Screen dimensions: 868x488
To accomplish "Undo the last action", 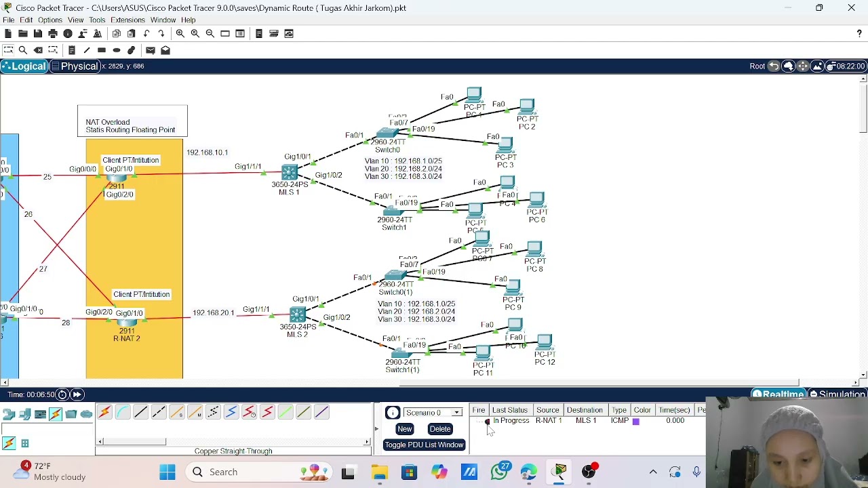I will pyautogui.click(x=146, y=33).
